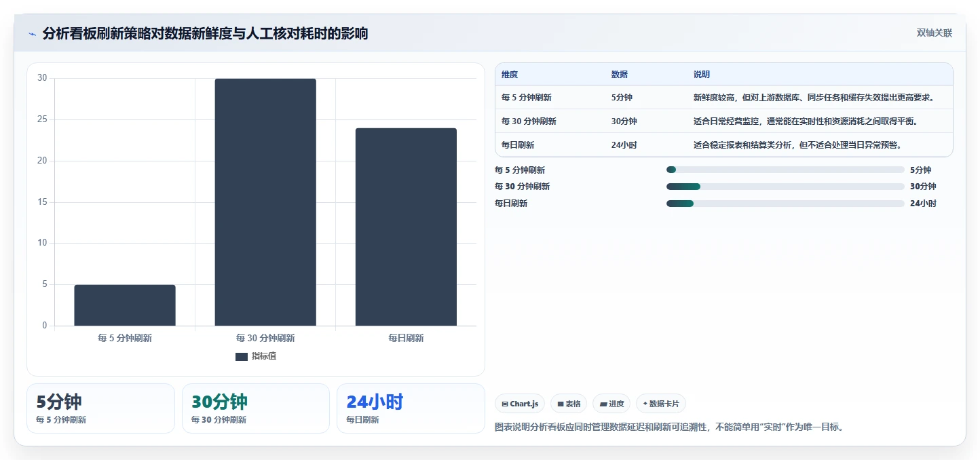Click the 每 5 分钟刷新 x-axis label
This screenshot has width=980, height=460.
pos(125,338)
